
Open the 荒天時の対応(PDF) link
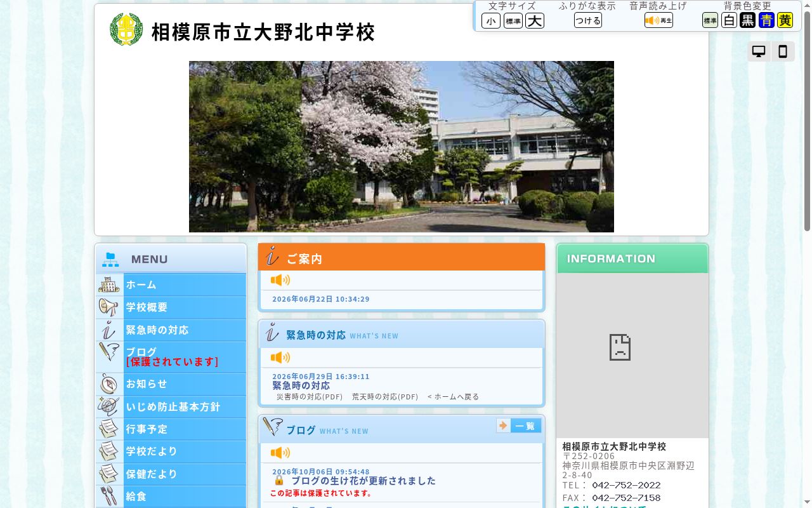(385, 397)
